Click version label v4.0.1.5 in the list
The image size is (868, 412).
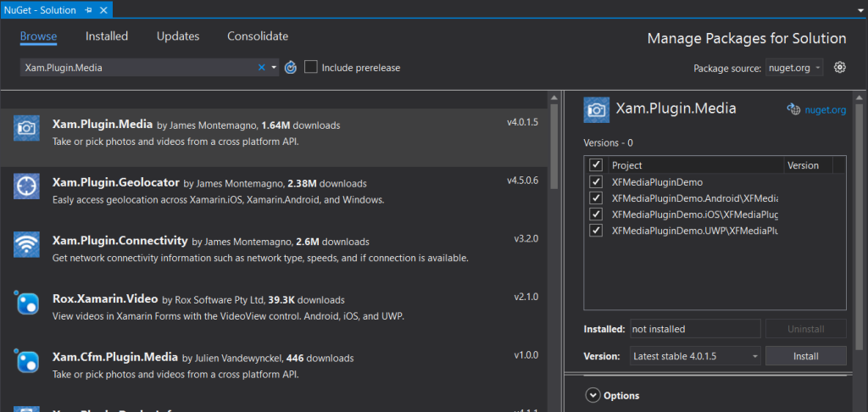pos(522,122)
